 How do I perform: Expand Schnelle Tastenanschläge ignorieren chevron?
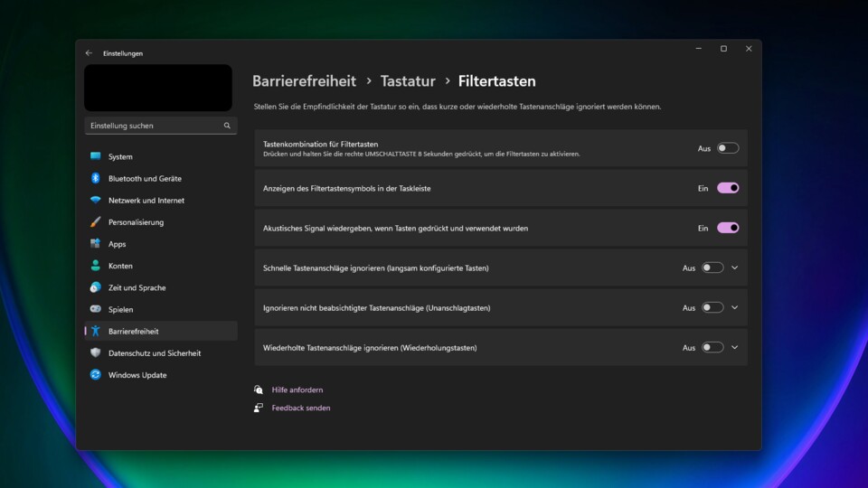[734, 267]
